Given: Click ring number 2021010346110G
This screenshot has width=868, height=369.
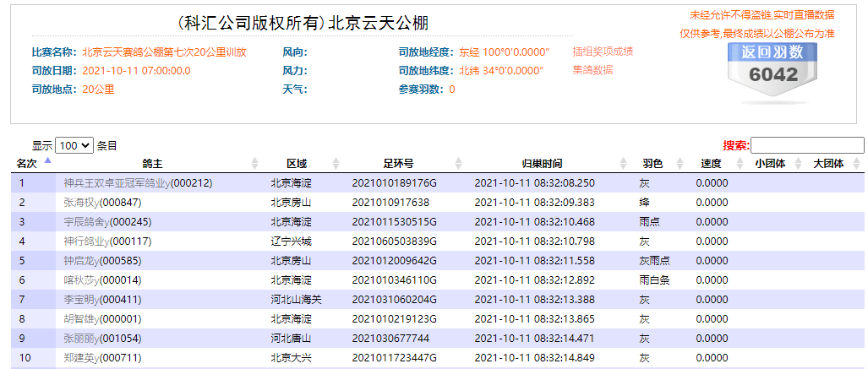Looking at the screenshot, I should 395,280.
